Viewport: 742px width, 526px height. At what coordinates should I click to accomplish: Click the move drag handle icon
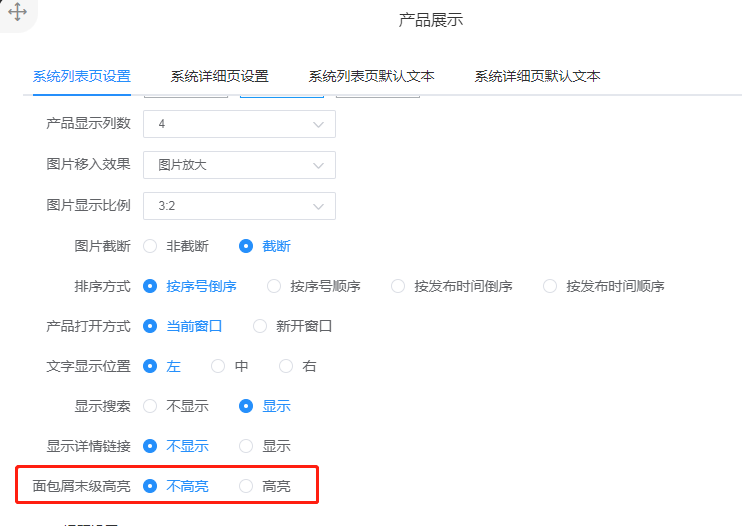coord(18,13)
